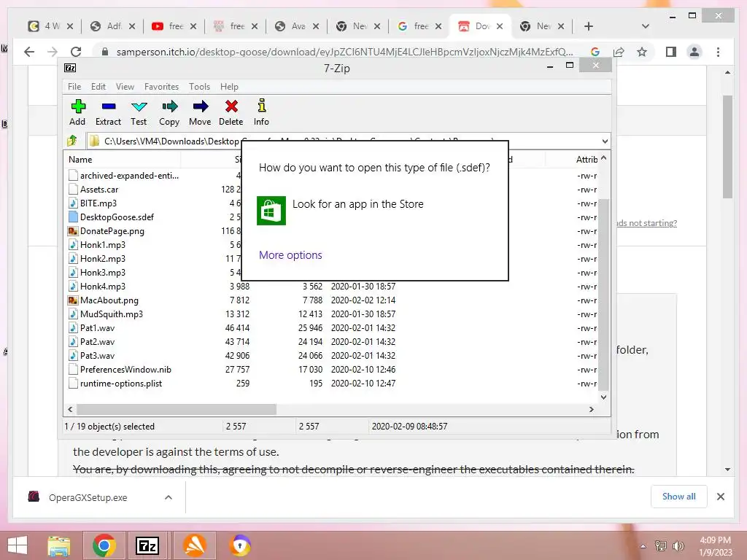This screenshot has width=747, height=560.
Task: Open the View menu in 7-Zip
Action: pyautogui.click(x=125, y=87)
